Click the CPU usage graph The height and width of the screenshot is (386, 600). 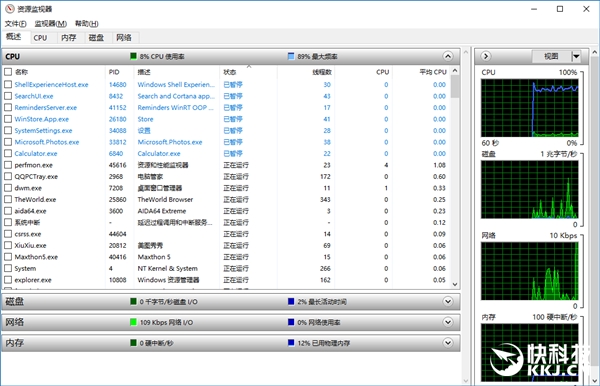point(530,108)
